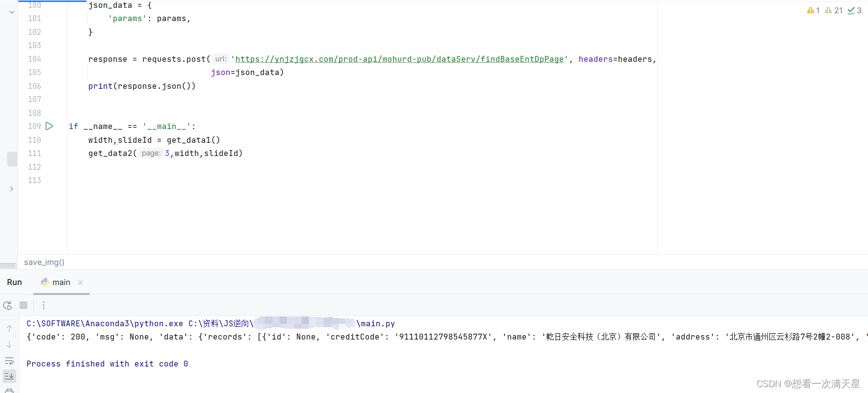868x393 pixels.
Task: Click the get_data1() call on line 110
Action: point(193,140)
